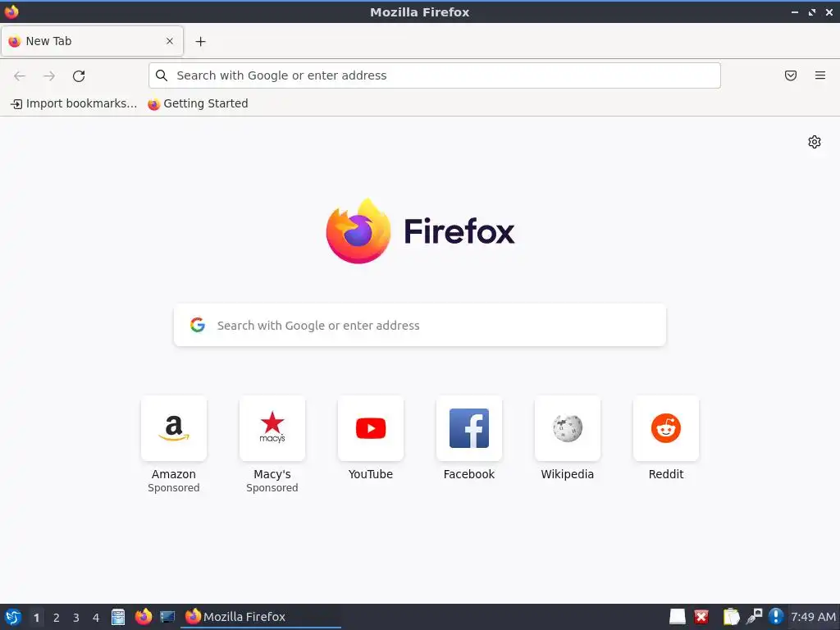Viewport: 840px width, 630px height.
Task: Switch to workspace 1
Action: [36, 618]
